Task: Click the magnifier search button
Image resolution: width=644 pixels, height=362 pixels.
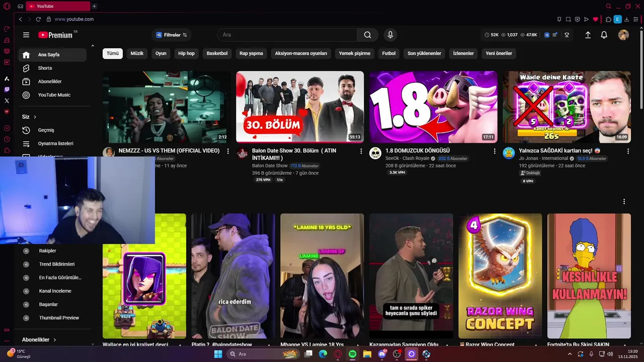Action: (x=368, y=35)
